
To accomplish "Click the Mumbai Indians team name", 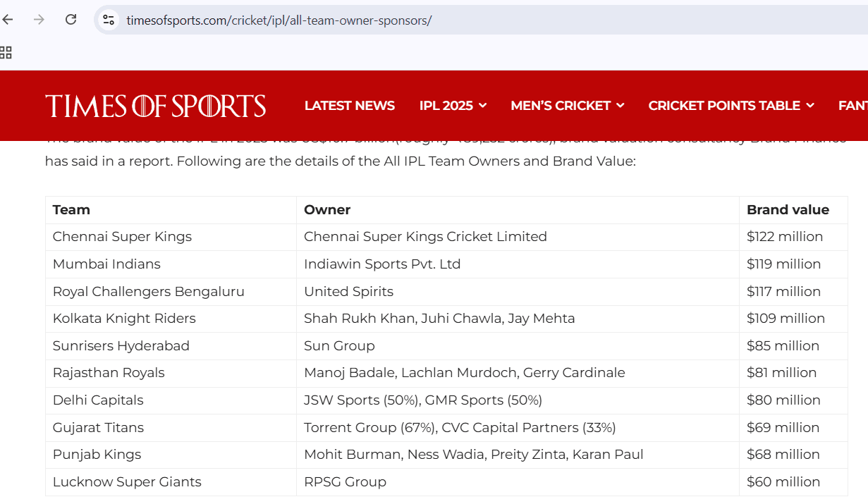I will pyautogui.click(x=106, y=264).
